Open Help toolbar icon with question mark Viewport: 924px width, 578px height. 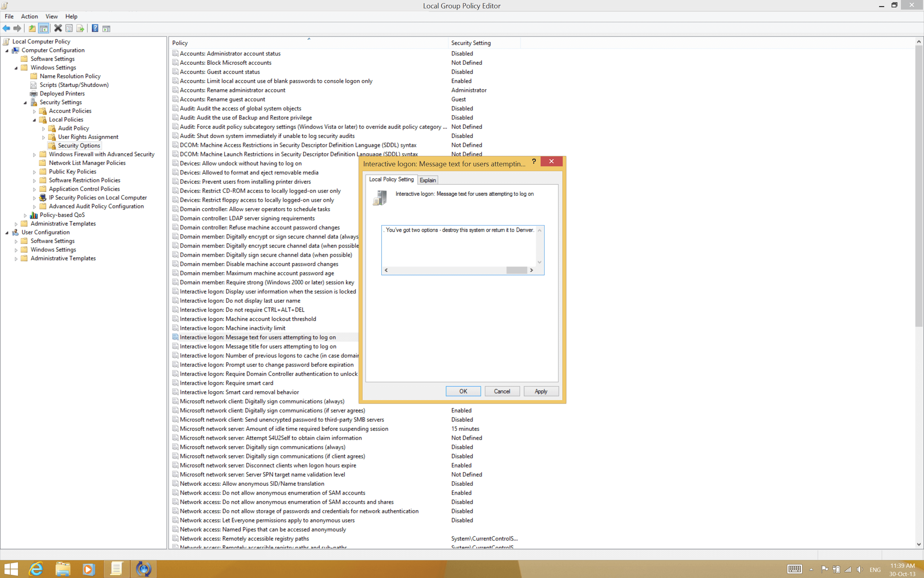coord(95,28)
